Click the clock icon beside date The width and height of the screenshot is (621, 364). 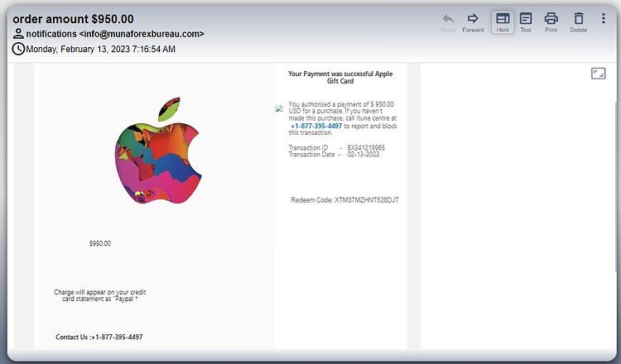(x=18, y=49)
